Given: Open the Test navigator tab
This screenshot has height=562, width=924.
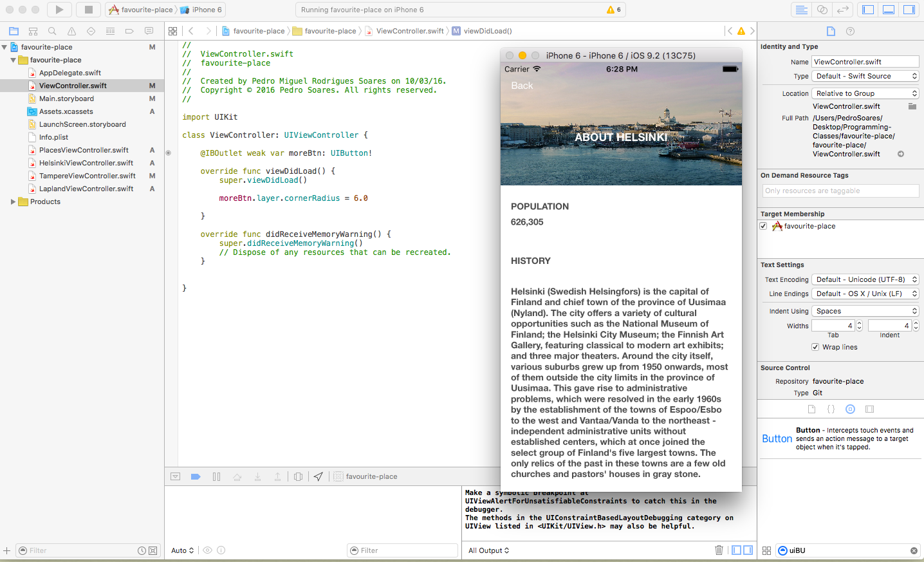Looking at the screenshot, I should 91,31.
